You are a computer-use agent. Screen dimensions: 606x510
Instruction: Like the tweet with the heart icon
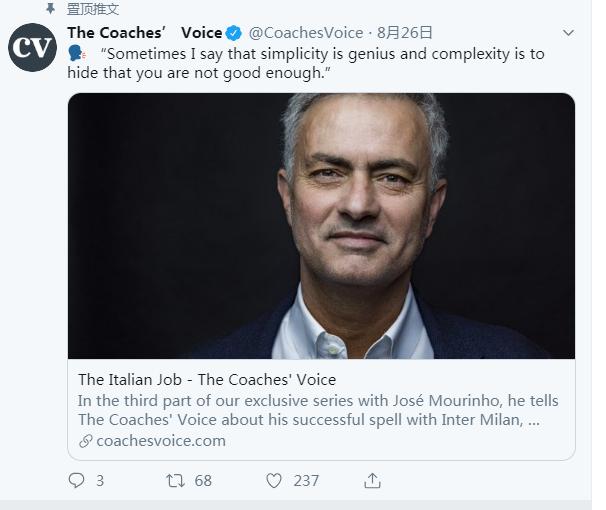274,481
